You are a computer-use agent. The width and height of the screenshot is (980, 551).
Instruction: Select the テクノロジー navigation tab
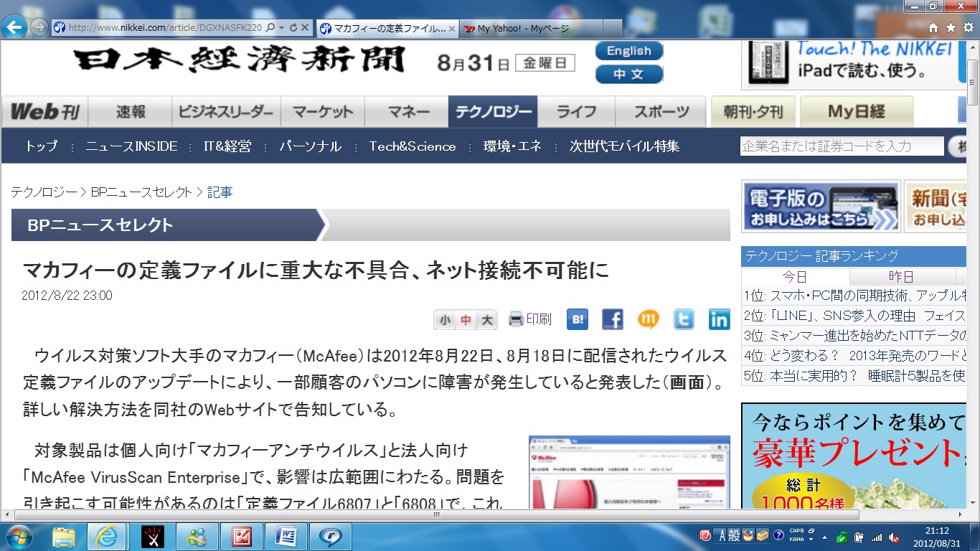(494, 112)
